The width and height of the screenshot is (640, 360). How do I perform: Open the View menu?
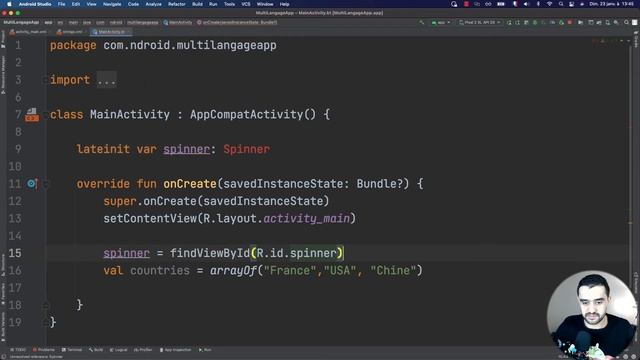tap(91, 4)
